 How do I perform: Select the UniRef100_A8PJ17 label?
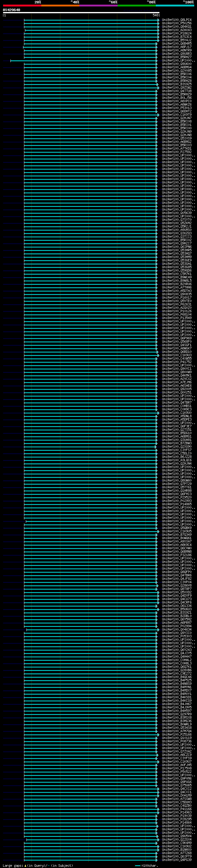click(x=176, y=47)
